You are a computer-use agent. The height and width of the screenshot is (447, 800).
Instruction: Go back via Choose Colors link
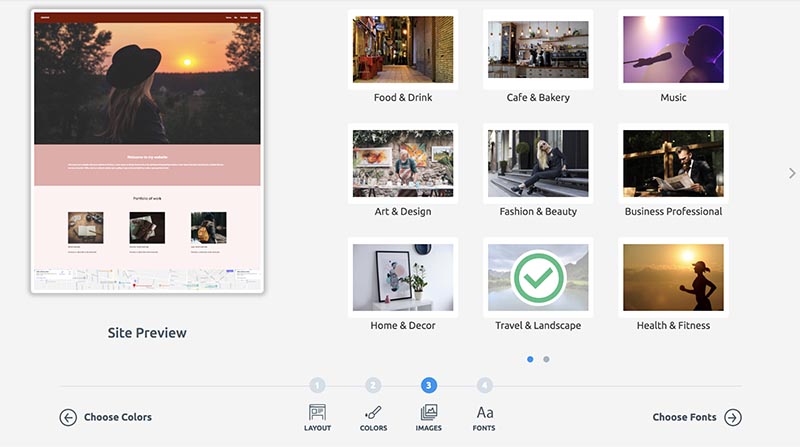pyautogui.click(x=118, y=417)
